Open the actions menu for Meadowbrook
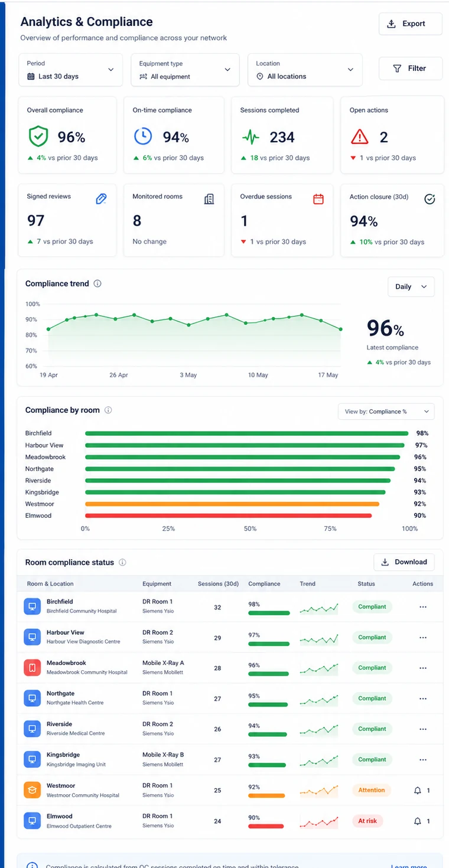Viewport: 449px width, 868px height. click(423, 668)
